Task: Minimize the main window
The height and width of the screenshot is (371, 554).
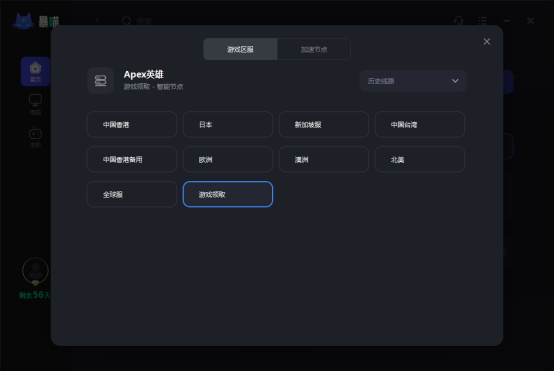Action: tap(507, 21)
